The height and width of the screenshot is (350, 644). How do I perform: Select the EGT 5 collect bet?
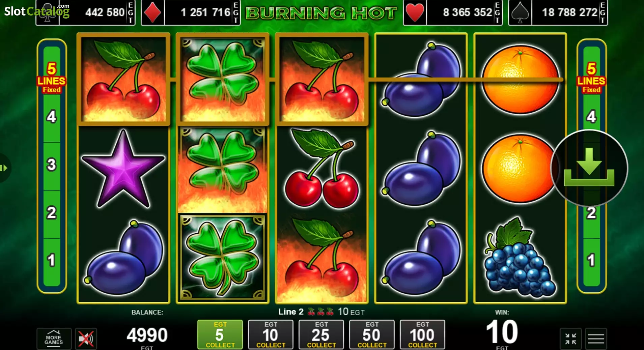click(220, 334)
